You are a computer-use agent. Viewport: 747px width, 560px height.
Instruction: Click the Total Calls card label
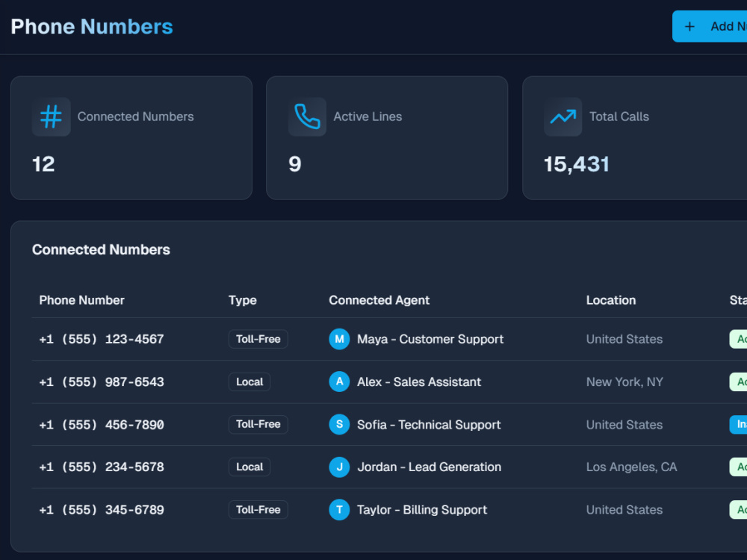[x=619, y=116]
